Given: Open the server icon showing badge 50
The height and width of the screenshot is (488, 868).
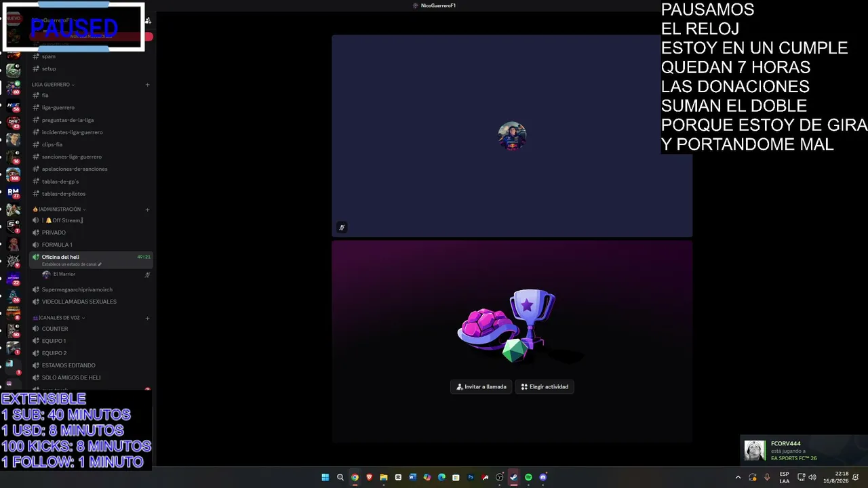Looking at the screenshot, I should [13, 331].
